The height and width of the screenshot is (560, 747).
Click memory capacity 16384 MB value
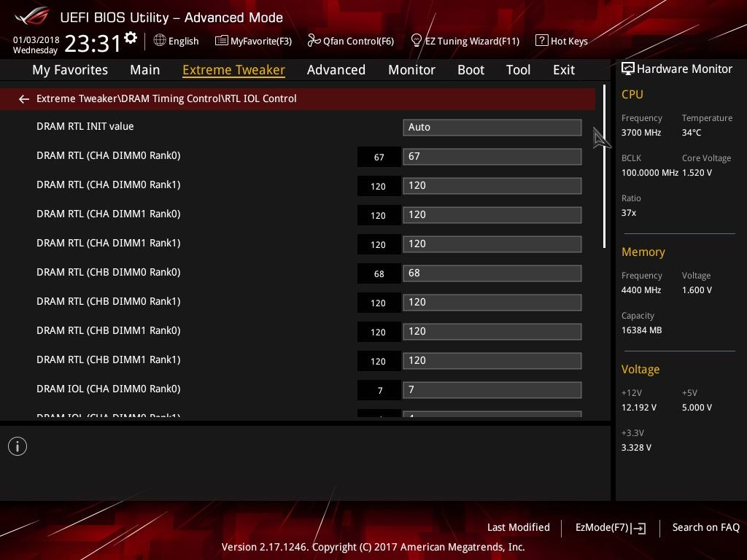pos(641,330)
